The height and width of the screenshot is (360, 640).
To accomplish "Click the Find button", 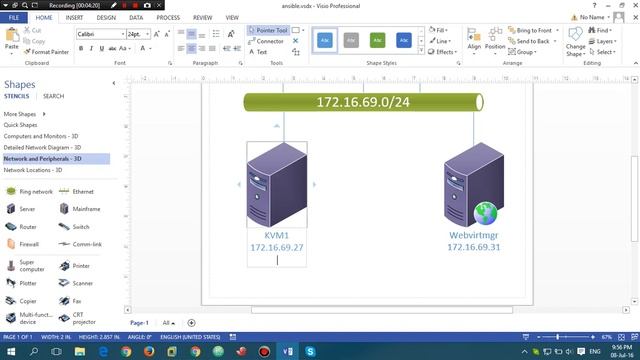I will [x=600, y=30].
